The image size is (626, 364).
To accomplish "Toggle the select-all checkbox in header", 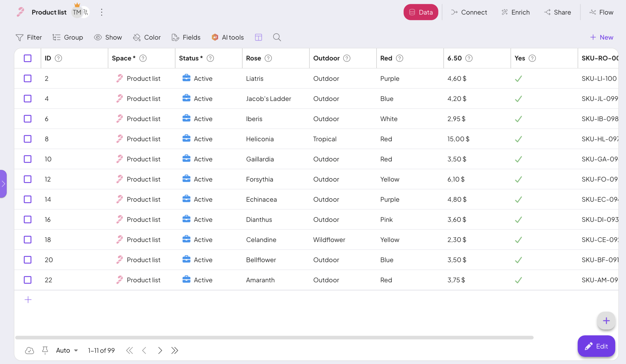I will click(28, 58).
